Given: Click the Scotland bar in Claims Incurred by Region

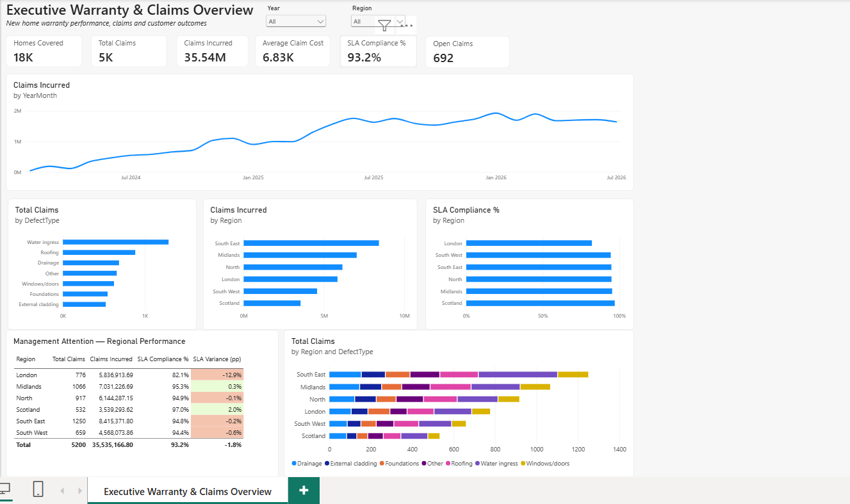Looking at the screenshot, I should tap(272, 303).
